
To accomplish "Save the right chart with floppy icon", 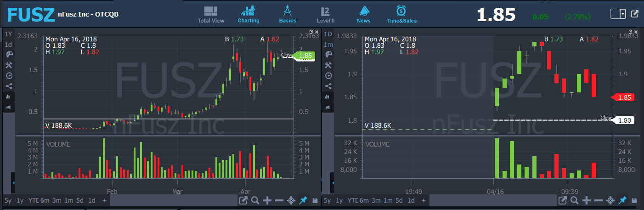I will point(634,201).
